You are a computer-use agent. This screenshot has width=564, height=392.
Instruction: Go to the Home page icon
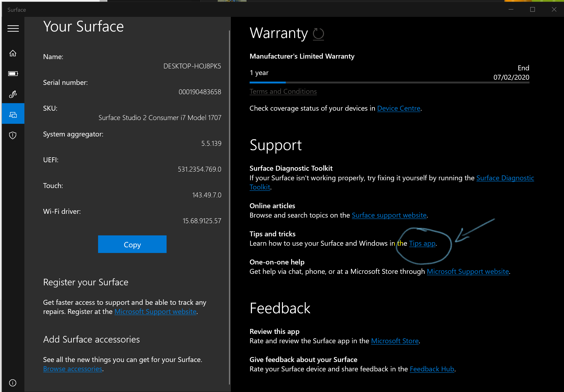tap(13, 53)
